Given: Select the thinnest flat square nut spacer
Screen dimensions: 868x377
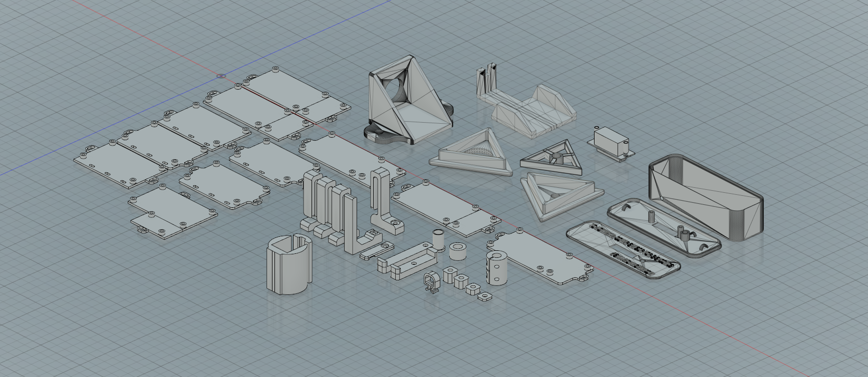Looking at the screenshot, I should pyautogui.click(x=484, y=297).
